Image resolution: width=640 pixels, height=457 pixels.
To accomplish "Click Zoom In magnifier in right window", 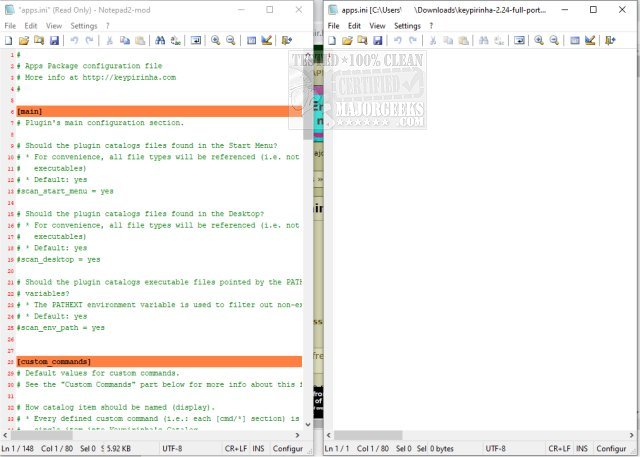I will coord(539,40).
